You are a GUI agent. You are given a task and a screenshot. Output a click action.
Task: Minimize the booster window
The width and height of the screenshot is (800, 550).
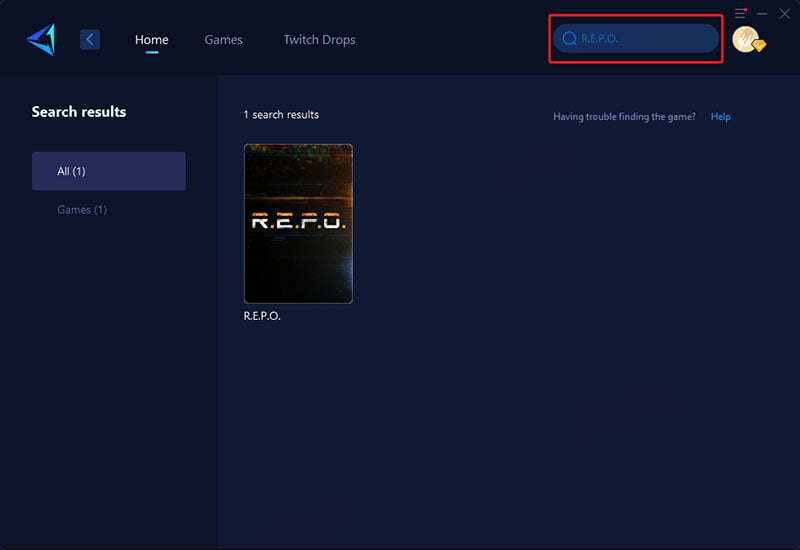pyautogui.click(x=762, y=14)
